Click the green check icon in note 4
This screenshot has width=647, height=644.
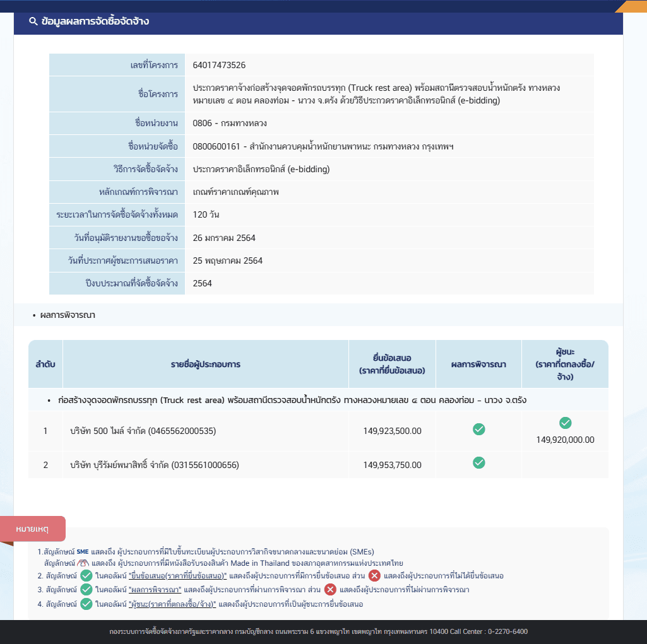[x=86, y=604]
